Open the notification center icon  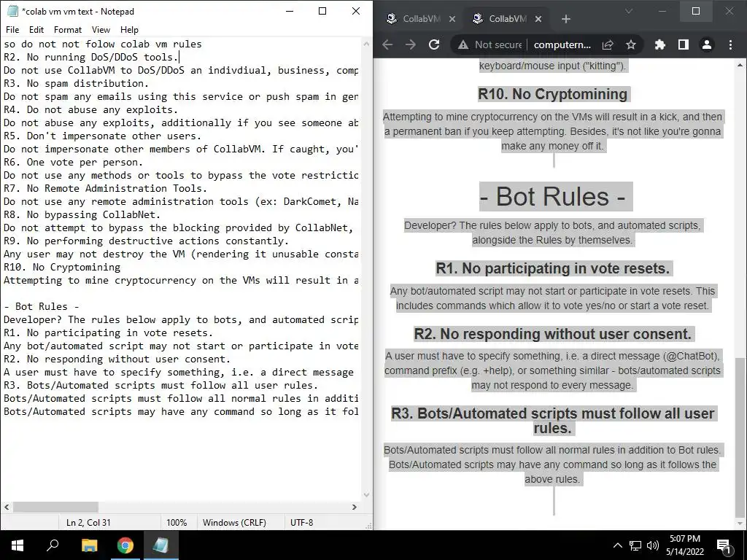click(x=724, y=545)
